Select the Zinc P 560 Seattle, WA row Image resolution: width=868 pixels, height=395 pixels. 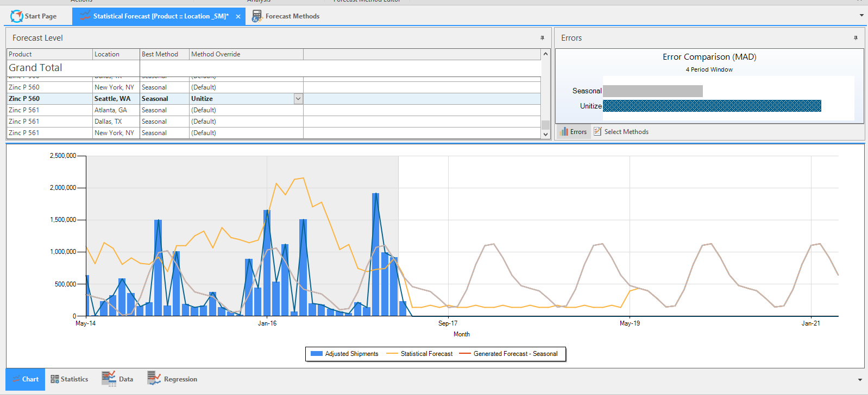[274, 99]
